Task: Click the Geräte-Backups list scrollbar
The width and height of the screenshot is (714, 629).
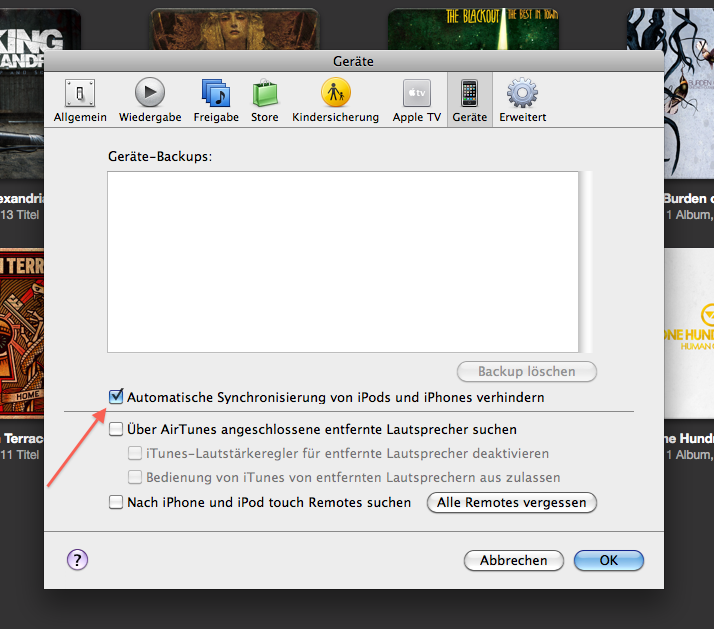Action: tap(585, 262)
